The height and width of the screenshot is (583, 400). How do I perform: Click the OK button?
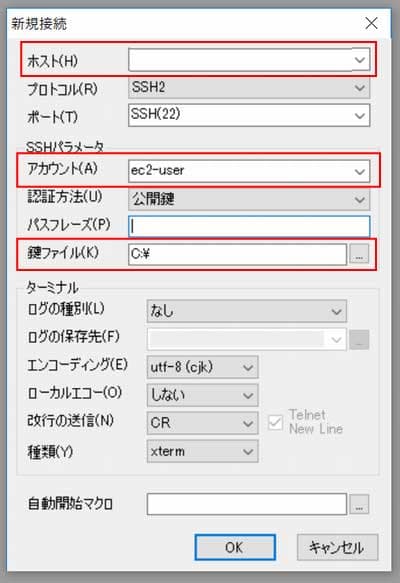pyautogui.click(x=235, y=547)
